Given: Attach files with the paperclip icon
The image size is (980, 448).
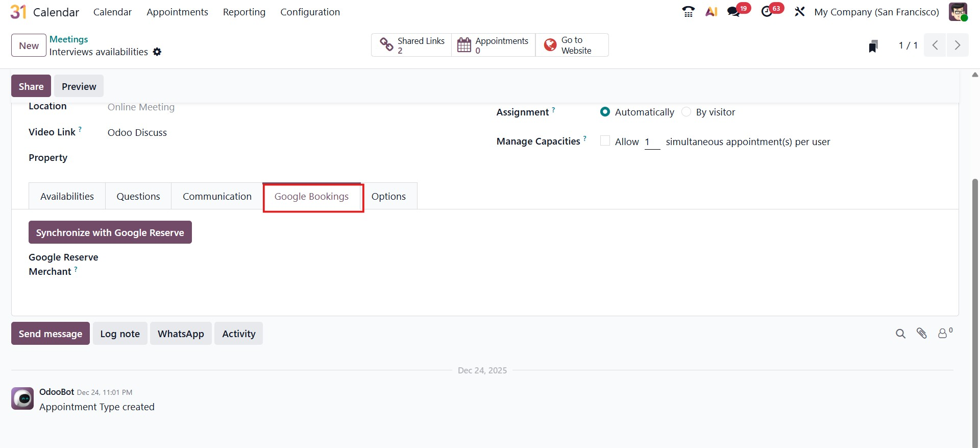Looking at the screenshot, I should coord(922,334).
